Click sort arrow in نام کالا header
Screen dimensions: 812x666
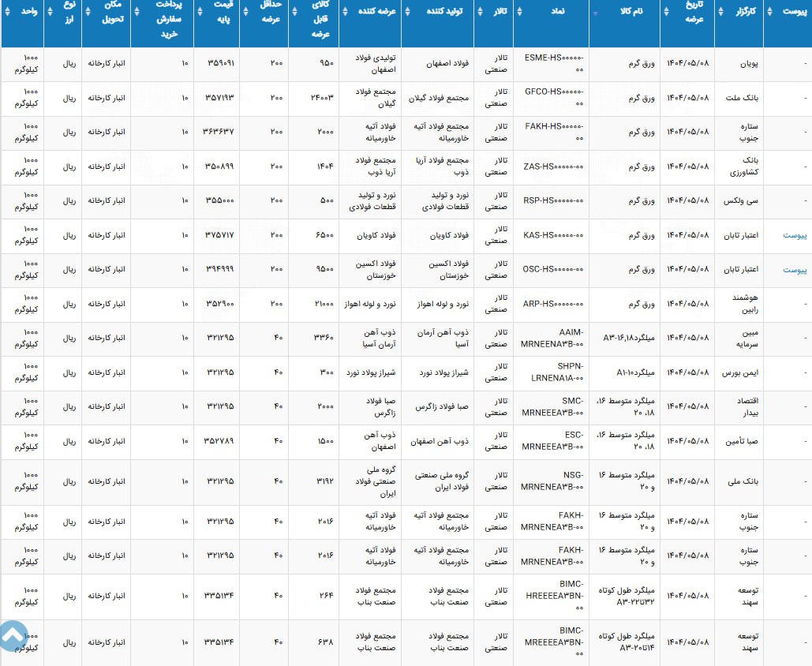tap(595, 13)
